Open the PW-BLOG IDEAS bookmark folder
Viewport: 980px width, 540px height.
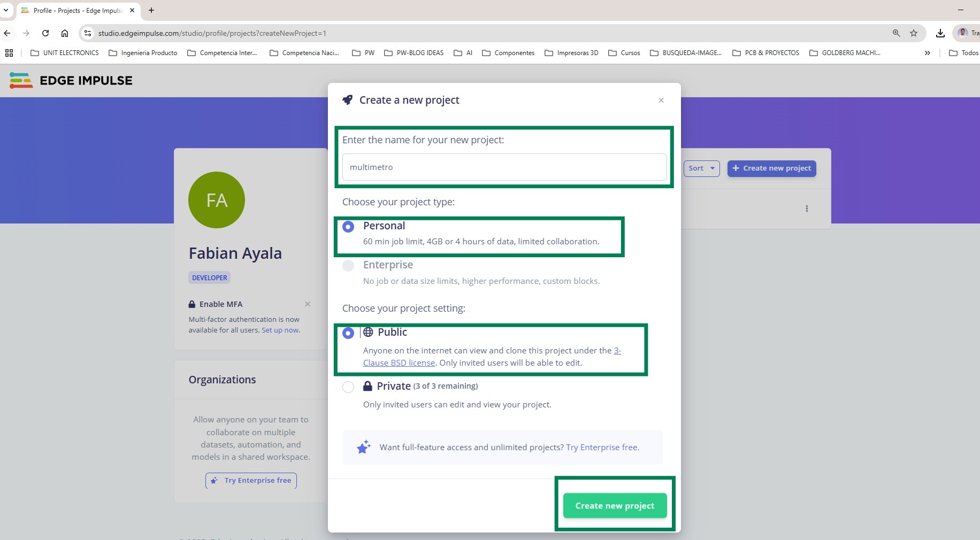coord(414,53)
